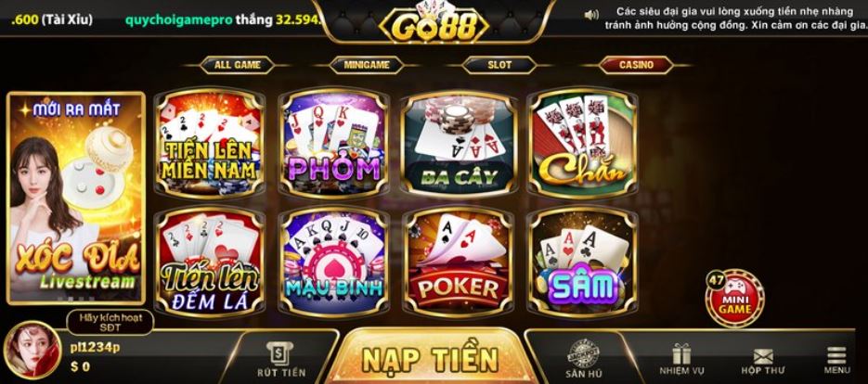
Task: Open Tiến Lên Đếm Lá game
Action: tap(209, 262)
